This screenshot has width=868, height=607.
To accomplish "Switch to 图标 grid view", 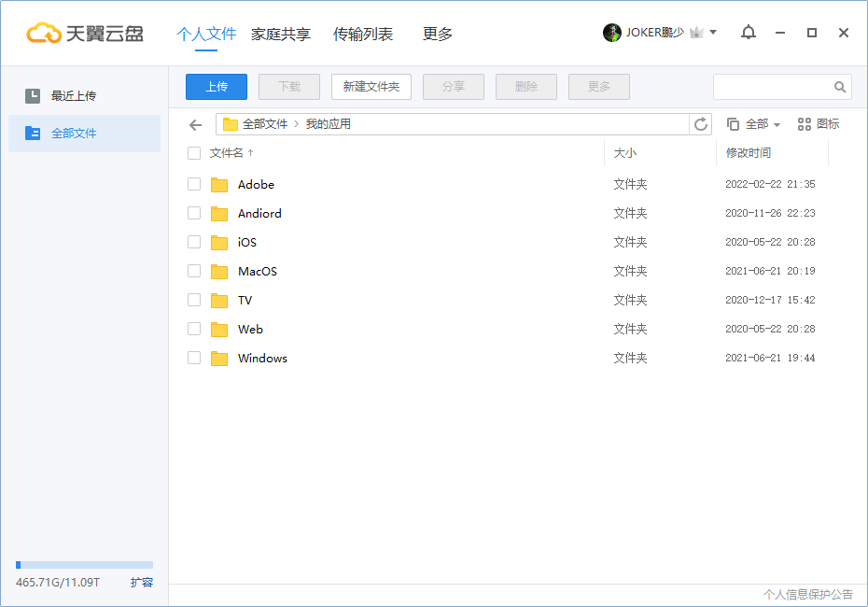I will [x=819, y=124].
